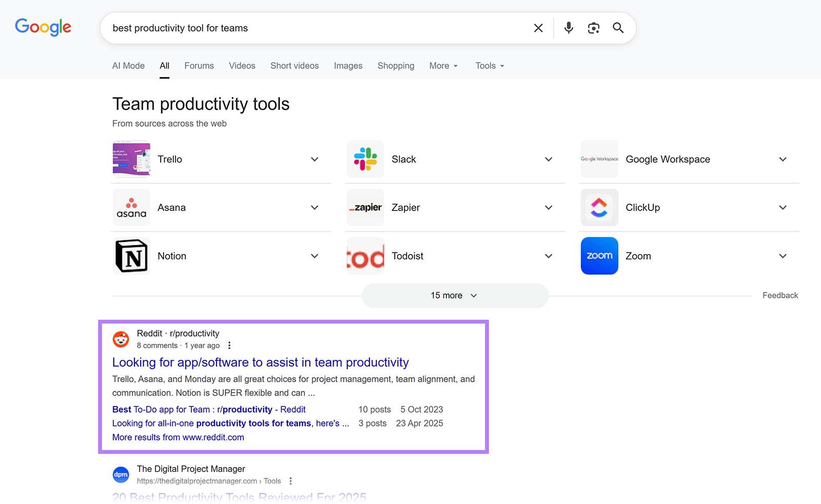Switch to the Images tab
Image resolution: width=821 pixels, height=504 pixels.
pyautogui.click(x=348, y=66)
